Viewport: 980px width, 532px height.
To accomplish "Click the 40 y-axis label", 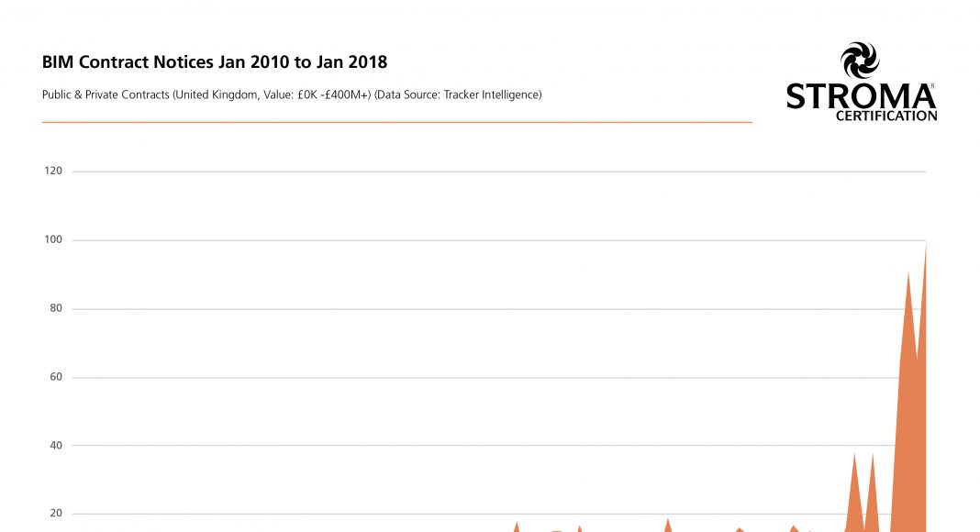I will [x=56, y=446].
